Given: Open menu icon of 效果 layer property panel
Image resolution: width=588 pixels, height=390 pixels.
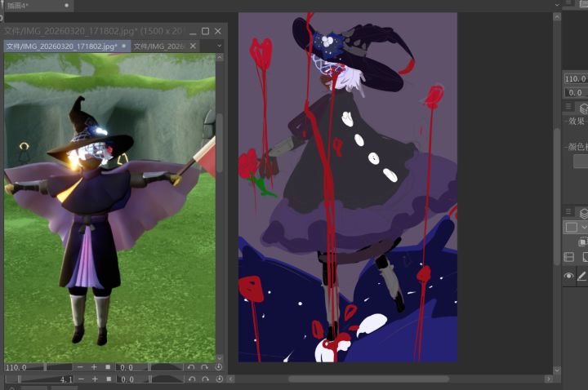Looking at the screenshot, I should pyautogui.click(x=568, y=106).
